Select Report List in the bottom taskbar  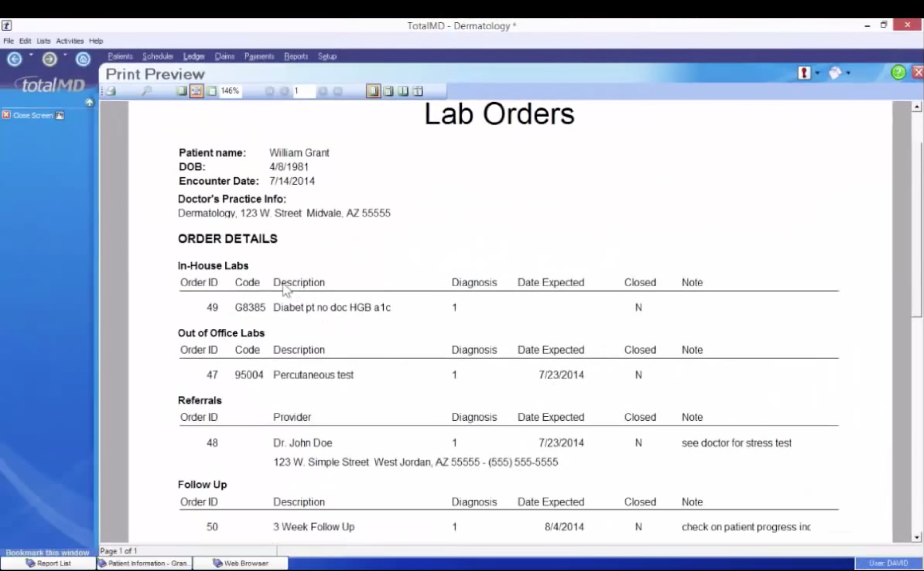[53, 563]
